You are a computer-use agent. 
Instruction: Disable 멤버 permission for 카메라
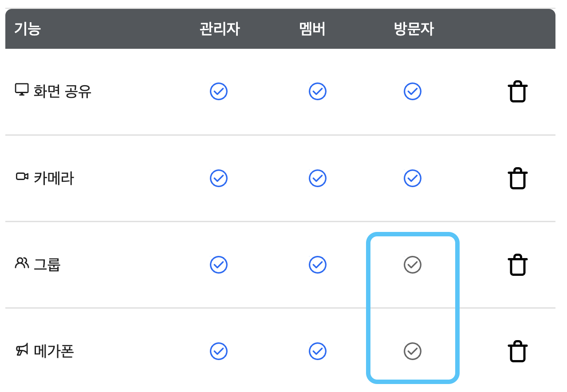click(x=318, y=178)
